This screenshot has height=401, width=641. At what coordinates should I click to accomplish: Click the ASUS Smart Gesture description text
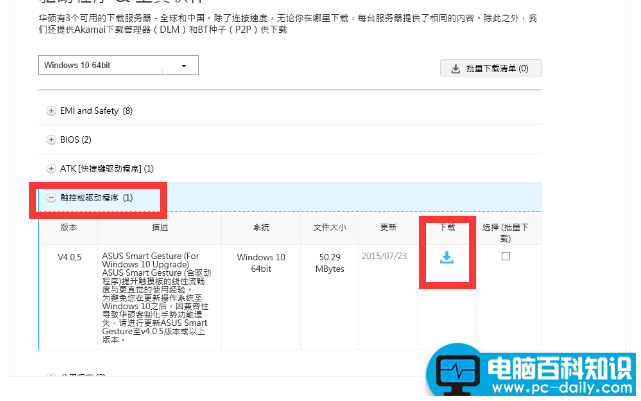tap(157, 298)
